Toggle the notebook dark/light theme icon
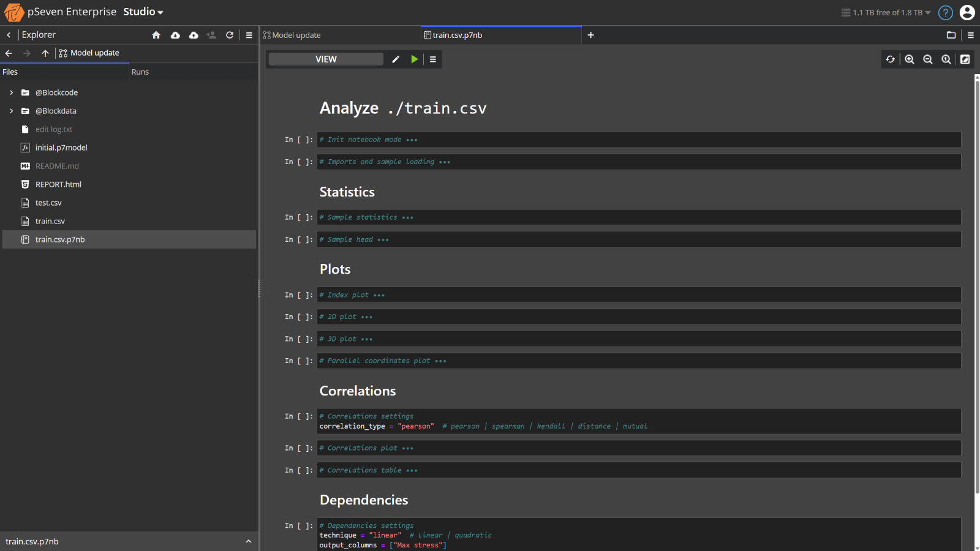The image size is (980, 551). pyautogui.click(x=965, y=59)
